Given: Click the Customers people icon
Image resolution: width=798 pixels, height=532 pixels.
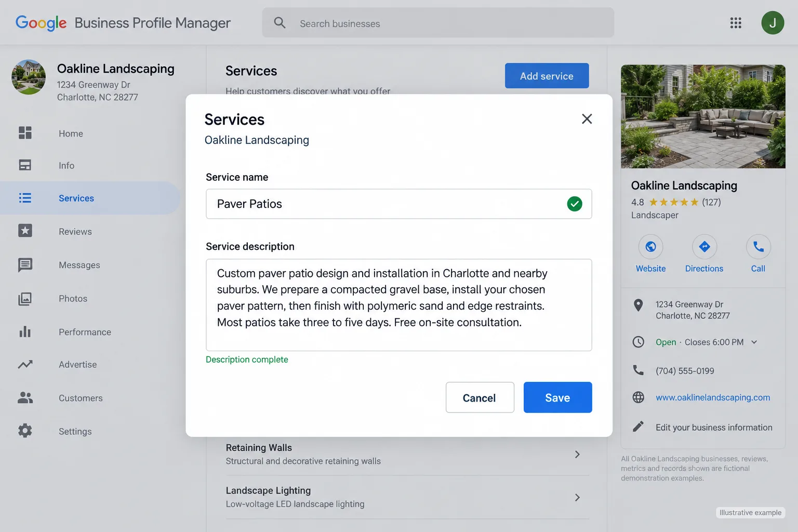Looking at the screenshot, I should tap(25, 397).
